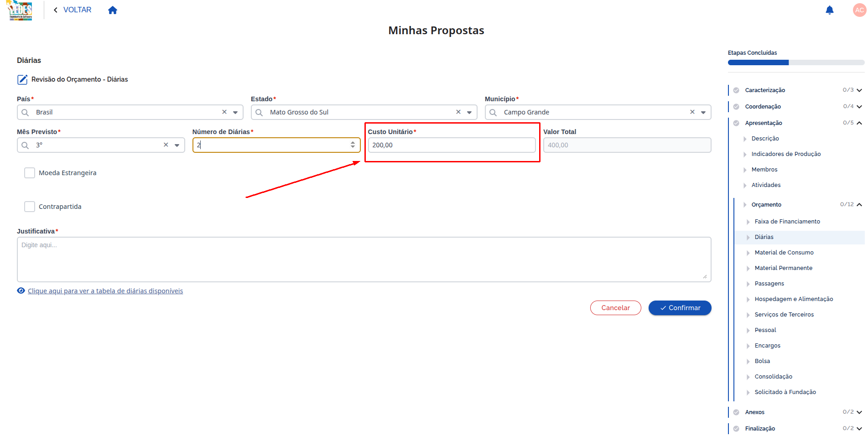Open the País dropdown arrow

(235, 112)
